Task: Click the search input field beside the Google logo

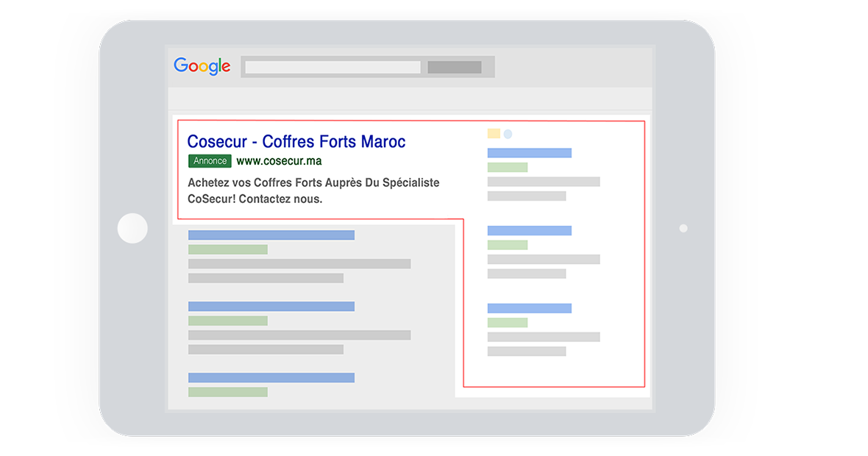Action: 332,68
